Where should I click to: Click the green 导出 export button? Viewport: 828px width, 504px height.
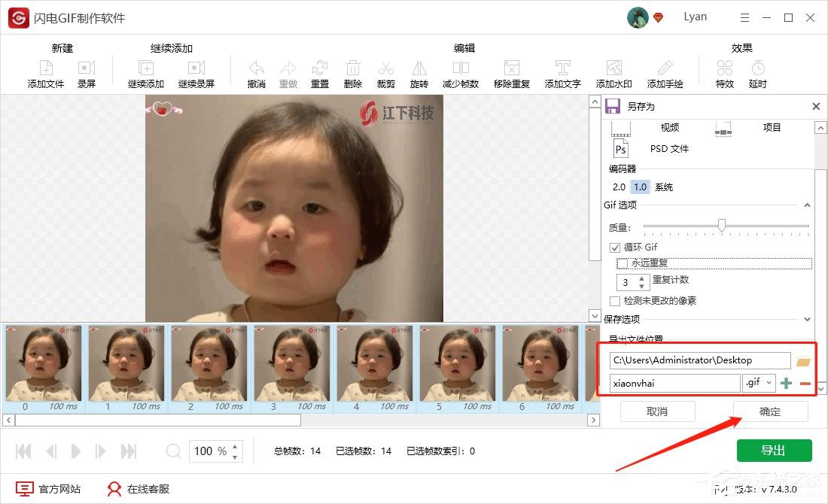coord(774,450)
